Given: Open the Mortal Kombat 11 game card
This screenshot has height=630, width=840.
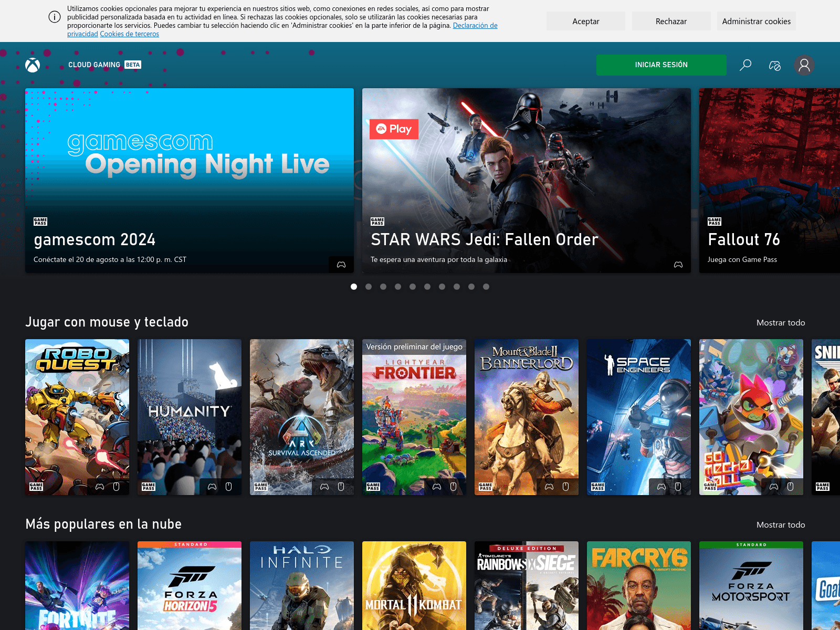Looking at the screenshot, I should (414, 585).
